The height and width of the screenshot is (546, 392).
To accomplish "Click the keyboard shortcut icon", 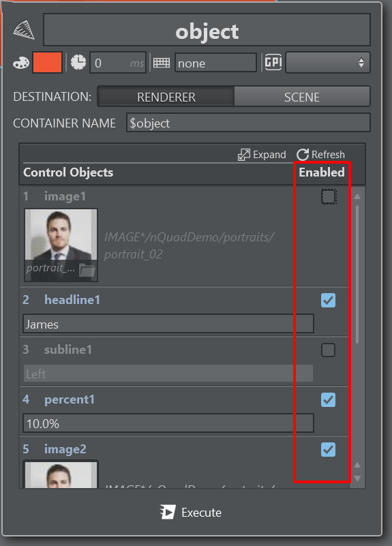I will (162, 63).
